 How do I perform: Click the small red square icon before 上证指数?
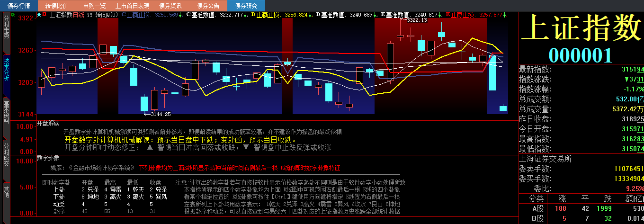(x=45, y=15)
